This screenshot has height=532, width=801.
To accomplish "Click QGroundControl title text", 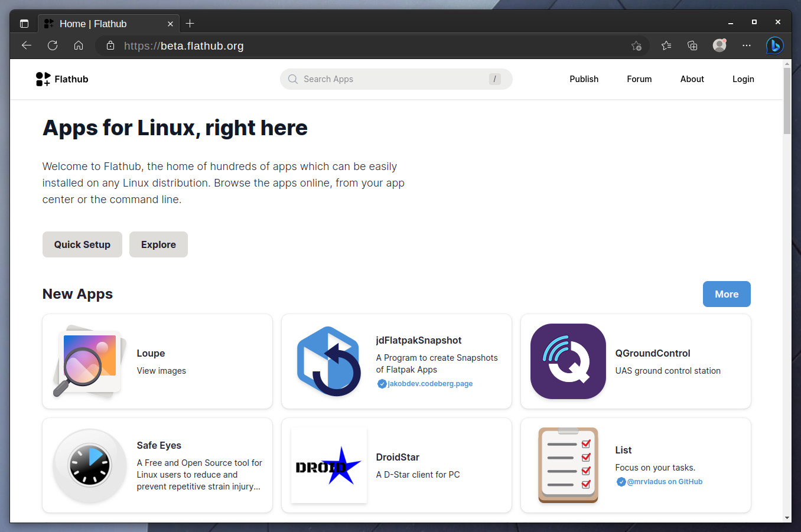I will [x=653, y=353].
